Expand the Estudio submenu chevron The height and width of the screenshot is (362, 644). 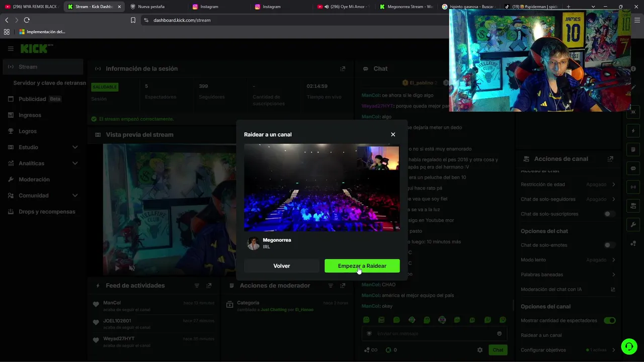point(75,147)
